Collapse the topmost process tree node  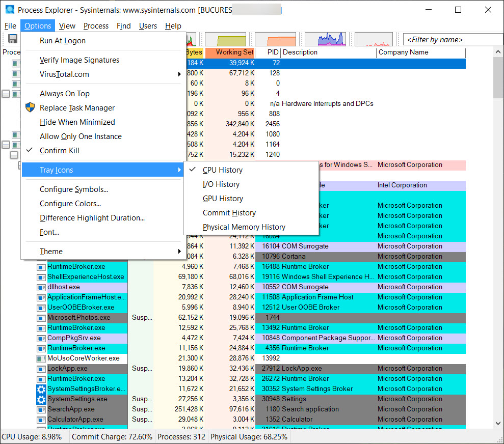(6, 94)
